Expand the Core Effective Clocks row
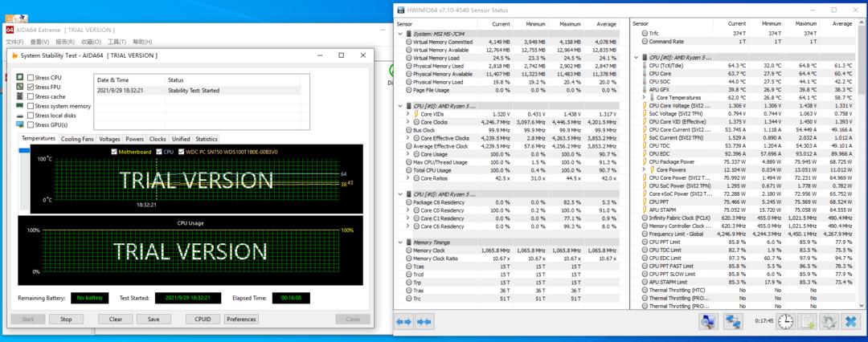The height and width of the screenshot is (342, 868). pos(408,138)
